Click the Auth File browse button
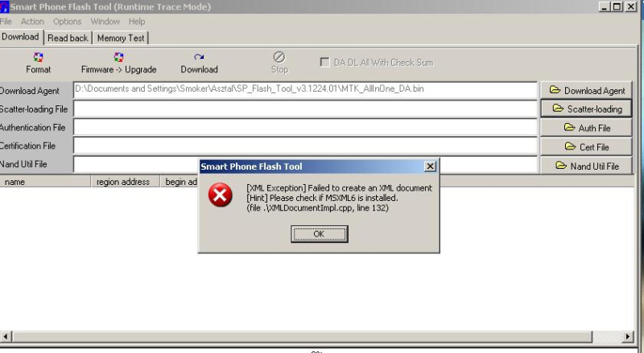 coord(587,128)
